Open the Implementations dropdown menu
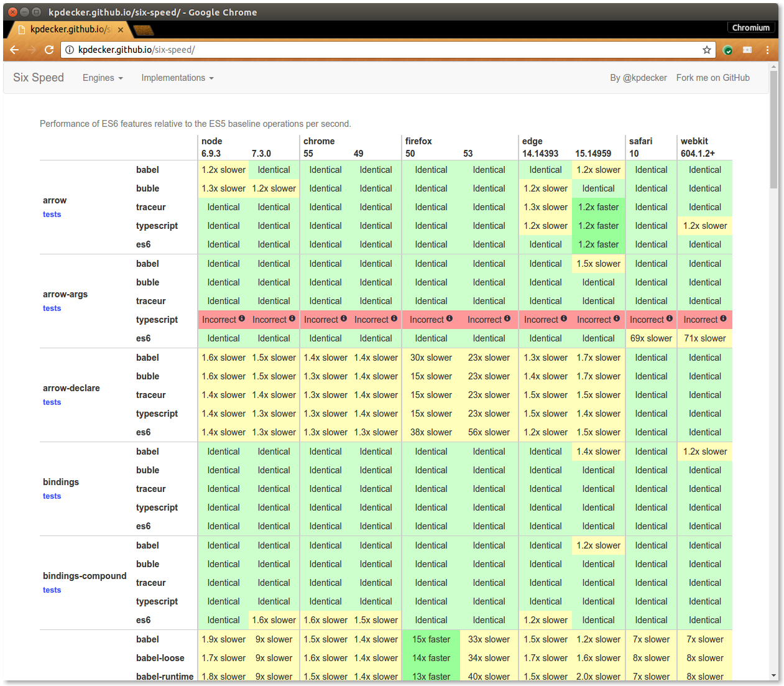784x686 pixels. coord(177,78)
